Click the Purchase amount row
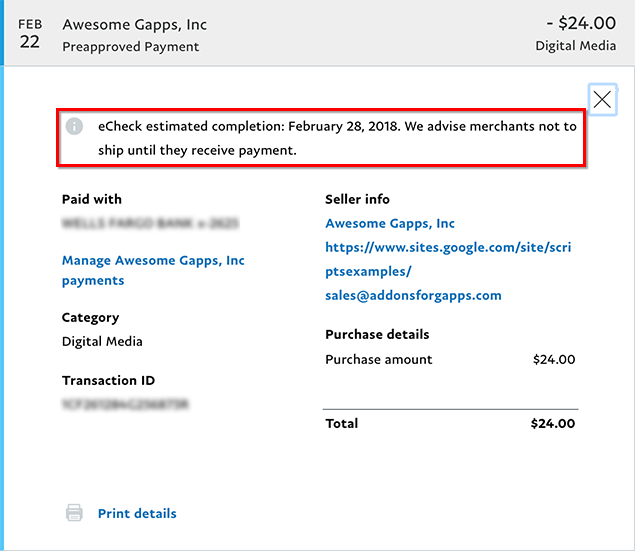The height and width of the screenshot is (551, 635). 450,359
